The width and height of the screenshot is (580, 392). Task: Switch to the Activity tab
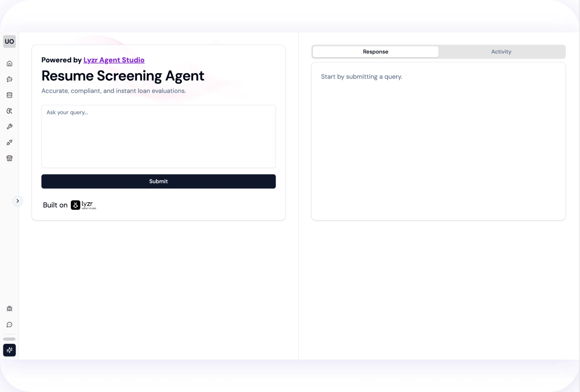click(x=501, y=52)
